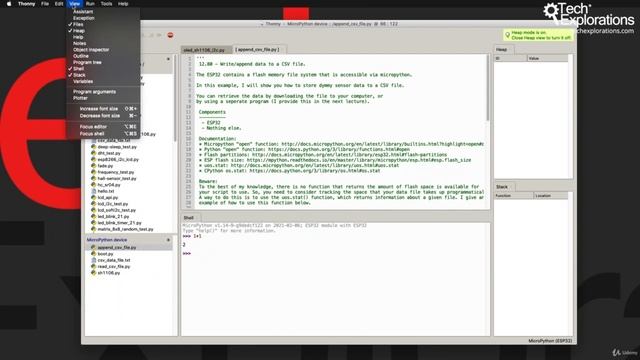Switch to the append_csv_file.py editor tab

coord(258,49)
